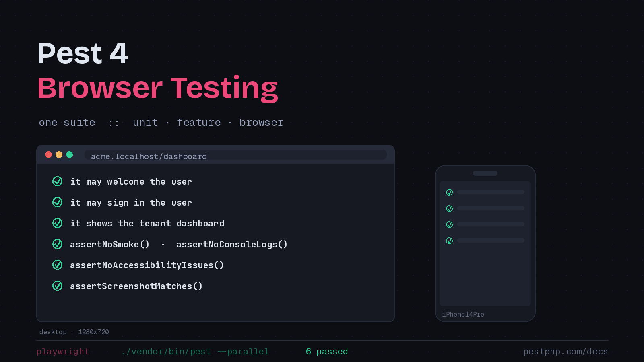Click the acme.localhost/dashboard address bar
This screenshot has width=644, height=362.
tap(235, 155)
